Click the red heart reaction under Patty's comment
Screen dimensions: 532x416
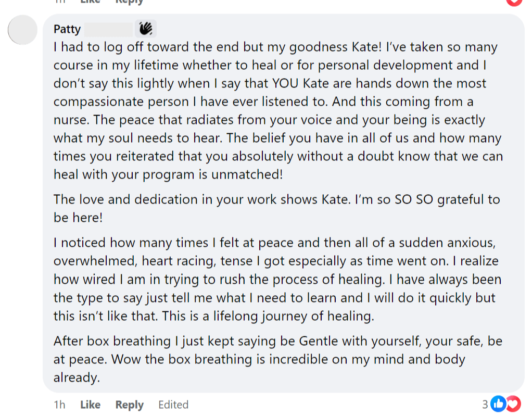pyautogui.click(x=513, y=404)
